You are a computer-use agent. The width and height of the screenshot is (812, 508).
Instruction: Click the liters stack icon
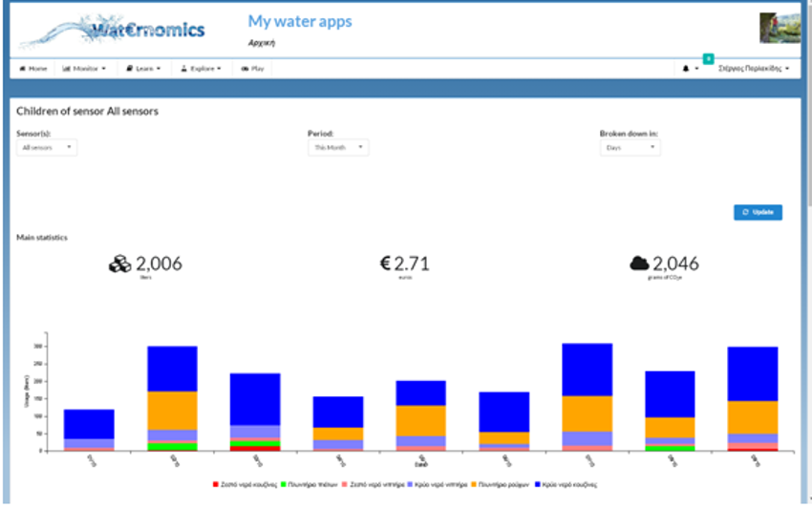click(119, 265)
